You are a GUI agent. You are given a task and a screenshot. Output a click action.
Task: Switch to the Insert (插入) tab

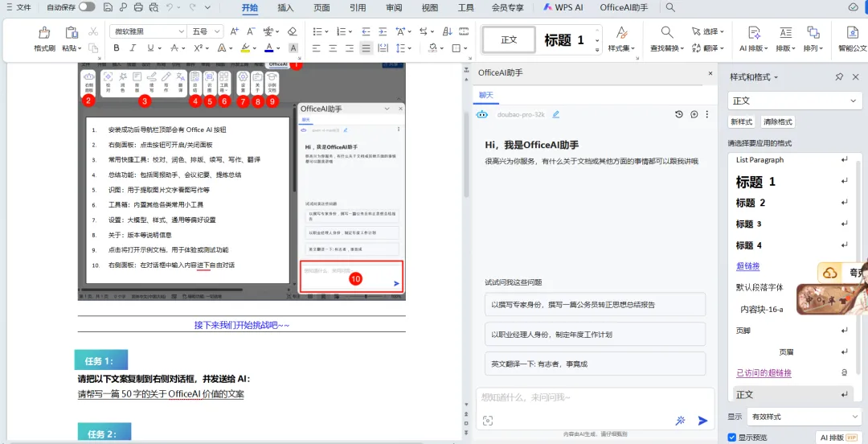(285, 8)
